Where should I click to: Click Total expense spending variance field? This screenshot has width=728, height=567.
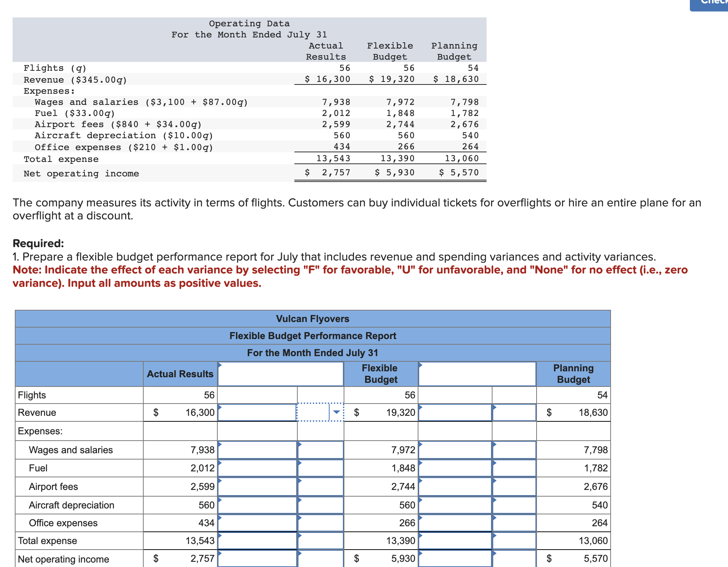tap(257, 541)
